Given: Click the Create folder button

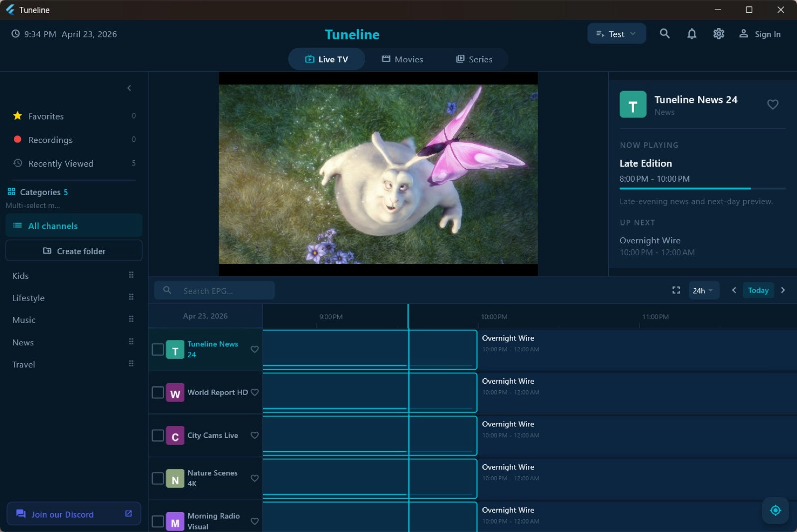Looking at the screenshot, I should [x=74, y=251].
